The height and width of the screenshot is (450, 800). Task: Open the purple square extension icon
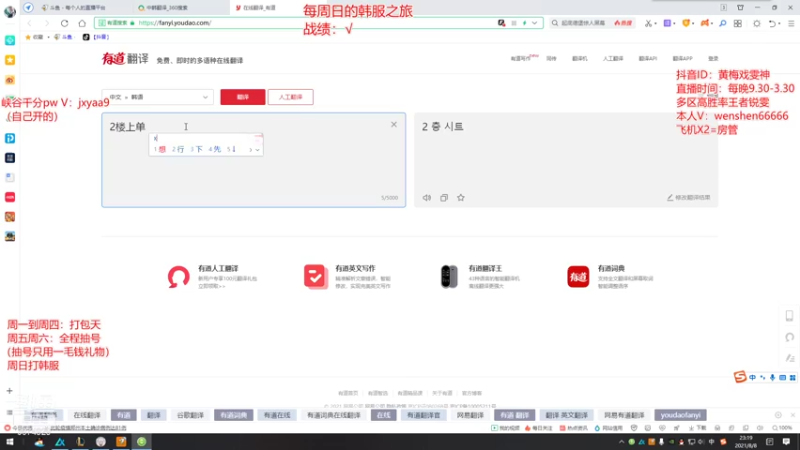point(667,23)
